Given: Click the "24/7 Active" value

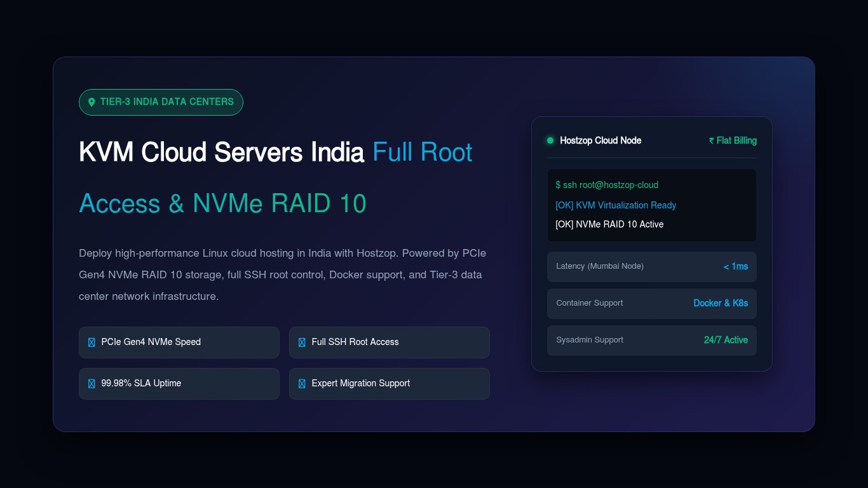Looking at the screenshot, I should (x=726, y=341).
